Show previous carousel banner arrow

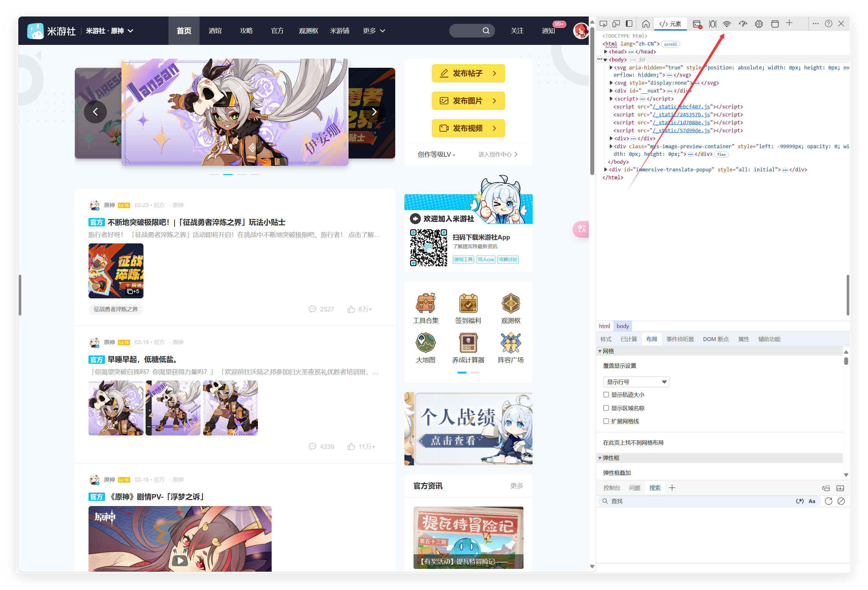[x=95, y=112]
